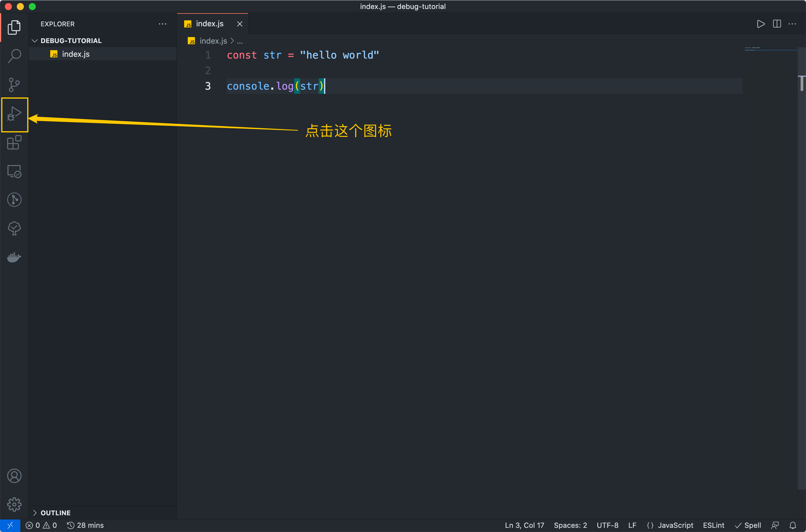
Task: Click the Run Code play button
Action: click(761, 24)
